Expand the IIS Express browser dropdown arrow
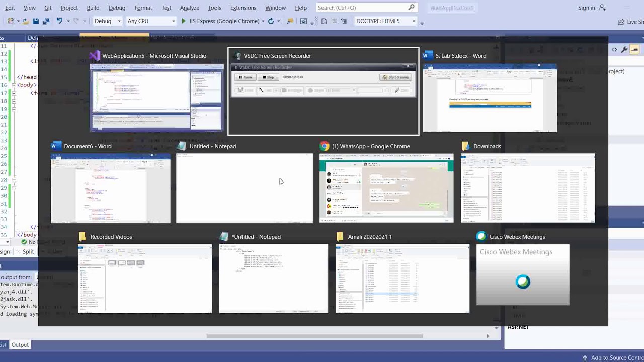The image size is (644, 362). [x=263, y=21]
